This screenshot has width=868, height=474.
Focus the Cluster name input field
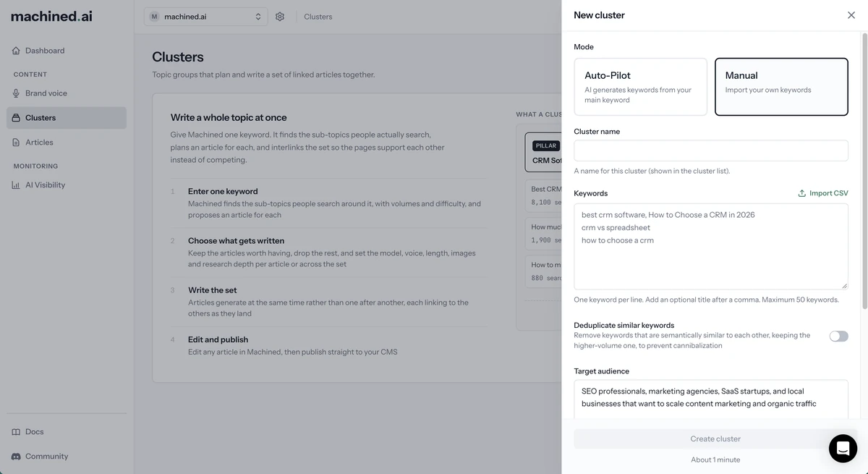pos(711,151)
